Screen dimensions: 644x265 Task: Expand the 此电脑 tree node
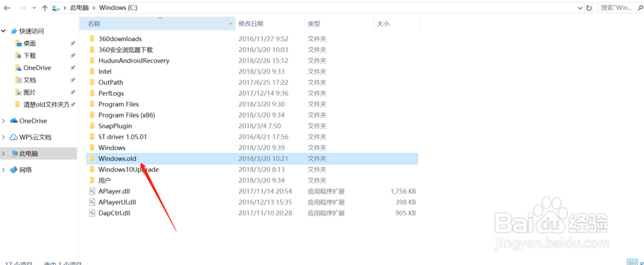(x=4, y=154)
